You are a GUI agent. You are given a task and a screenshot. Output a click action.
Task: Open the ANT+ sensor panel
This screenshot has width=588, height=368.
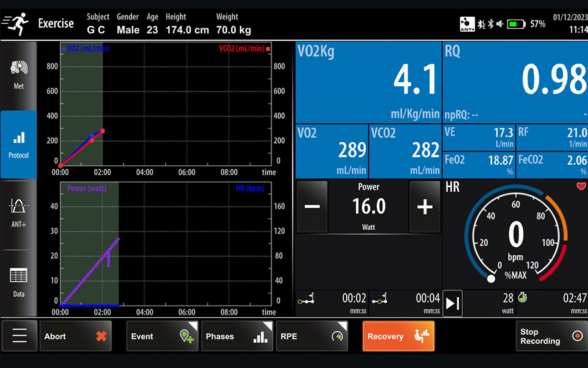point(18,213)
